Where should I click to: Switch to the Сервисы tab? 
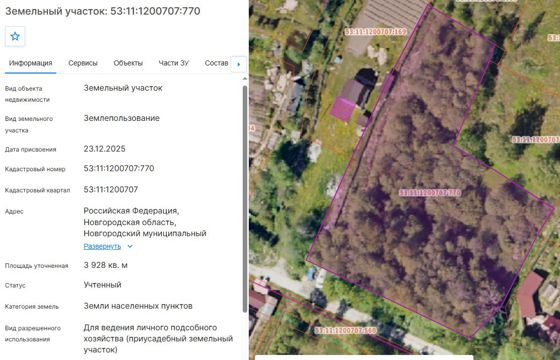83,63
